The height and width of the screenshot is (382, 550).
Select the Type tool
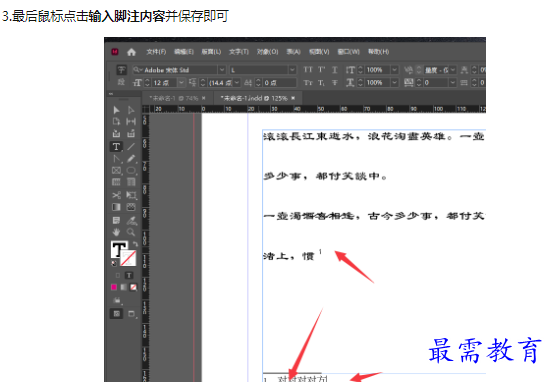point(116,146)
